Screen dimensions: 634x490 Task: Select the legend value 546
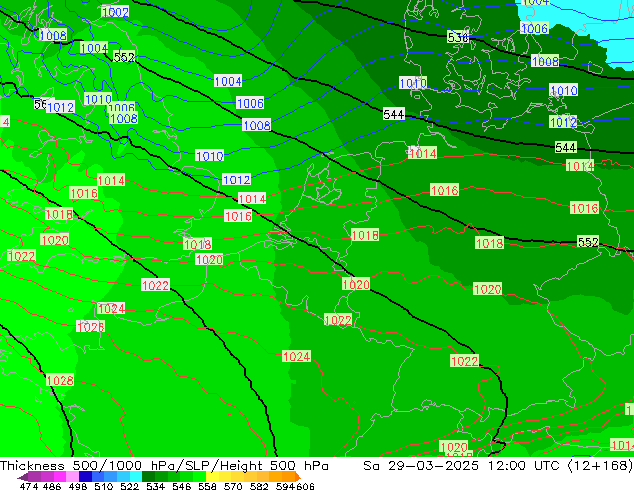[x=181, y=486]
